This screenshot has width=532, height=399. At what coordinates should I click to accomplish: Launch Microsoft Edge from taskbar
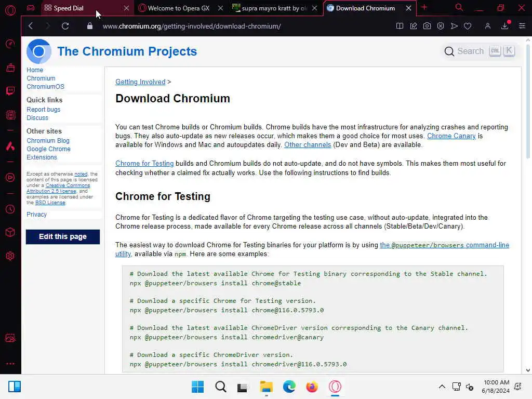(289, 387)
